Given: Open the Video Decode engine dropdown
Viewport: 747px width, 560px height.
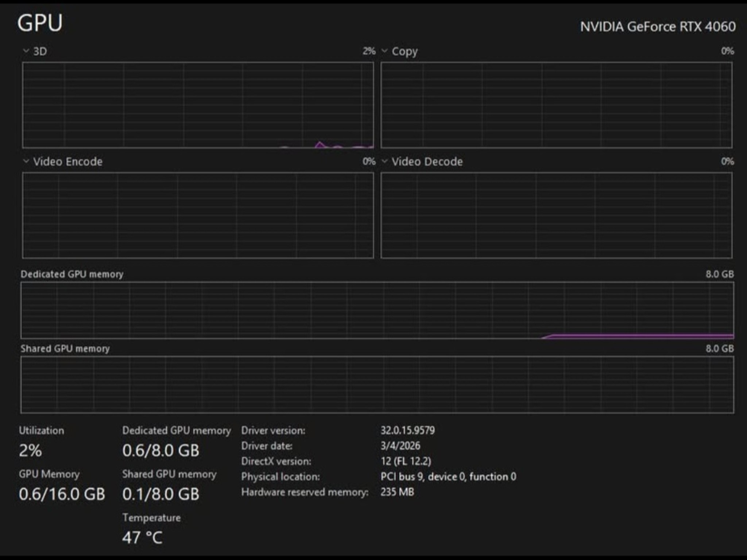Looking at the screenshot, I should [x=384, y=161].
